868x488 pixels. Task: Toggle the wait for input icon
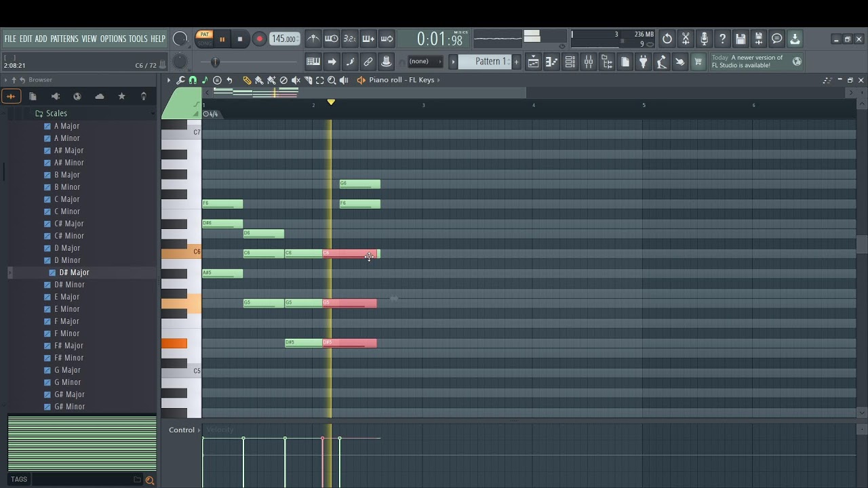(x=331, y=39)
